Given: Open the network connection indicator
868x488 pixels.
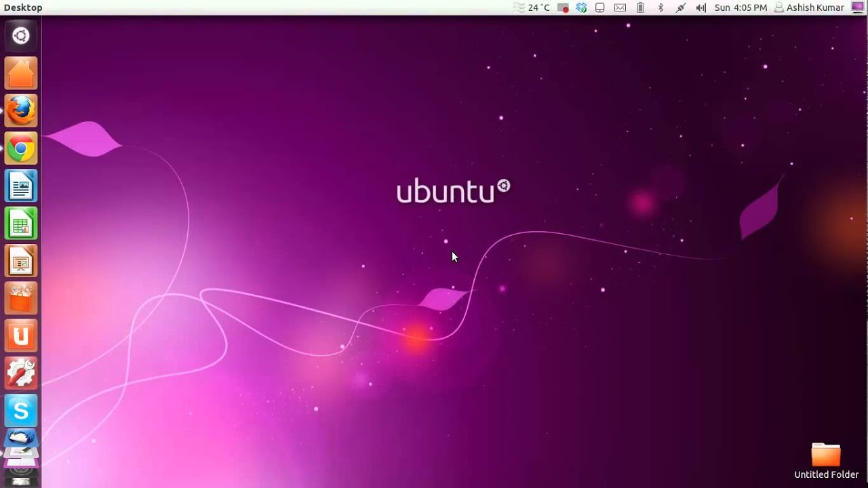Looking at the screenshot, I should [x=681, y=7].
